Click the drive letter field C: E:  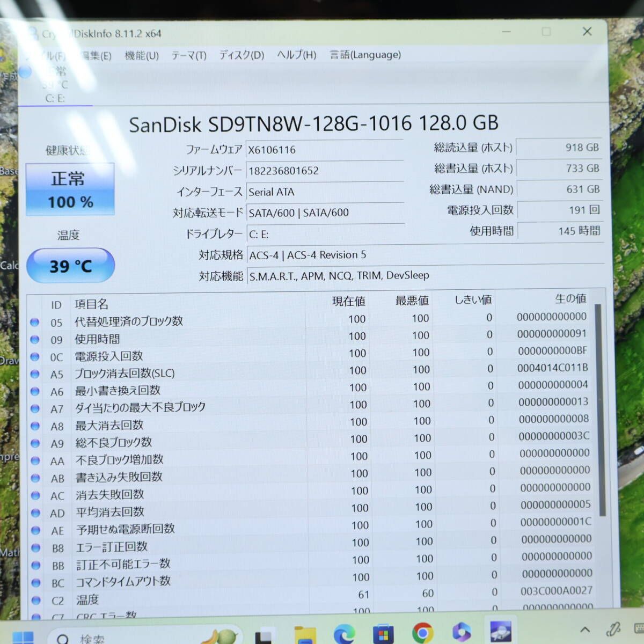[326, 234]
